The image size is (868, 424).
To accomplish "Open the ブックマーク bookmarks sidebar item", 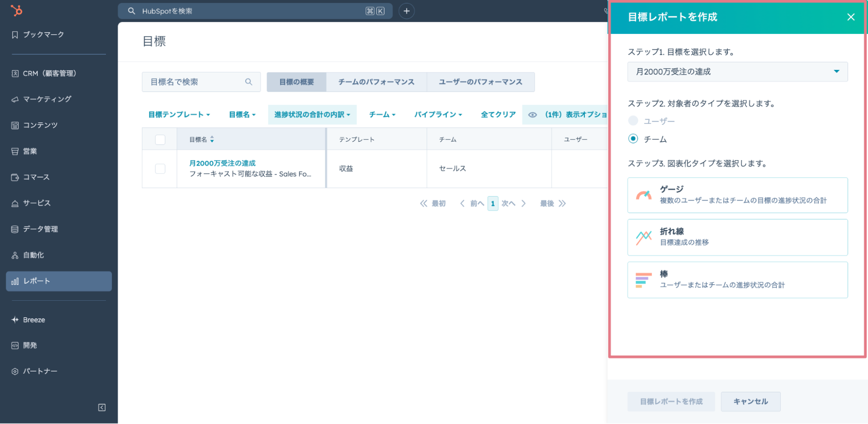I will click(43, 35).
